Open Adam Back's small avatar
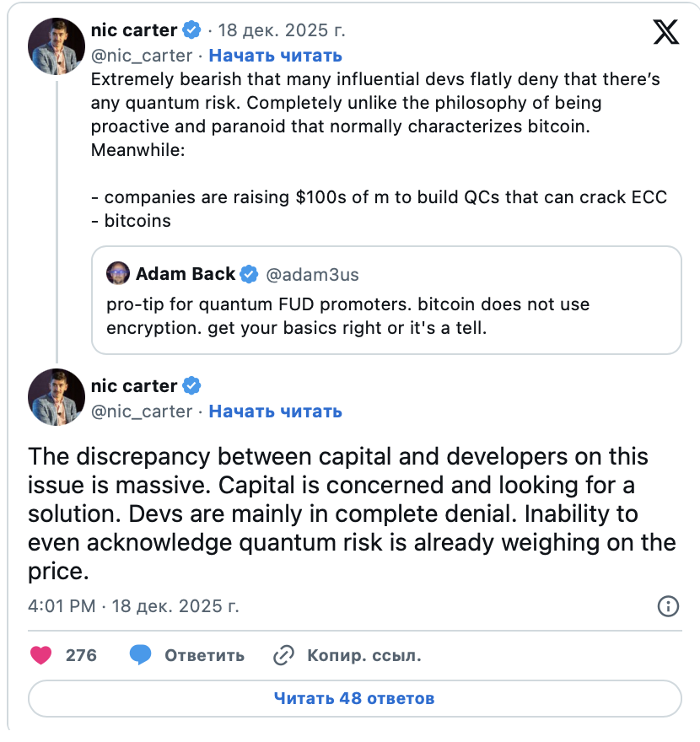The image size is (700, 742). (118, 274)
